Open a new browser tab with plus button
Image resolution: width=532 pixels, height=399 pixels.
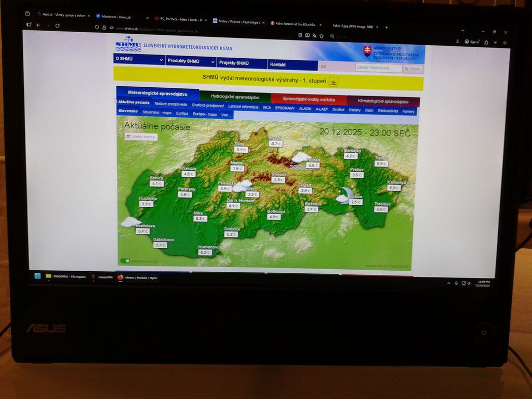pyautogui.click(x=386, y=27)
